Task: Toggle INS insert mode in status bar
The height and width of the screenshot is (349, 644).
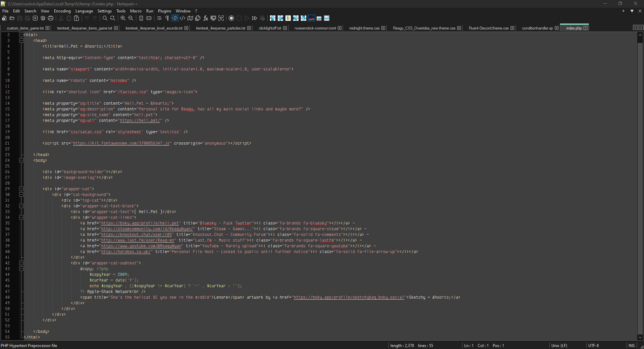Action: coord(632,345)
